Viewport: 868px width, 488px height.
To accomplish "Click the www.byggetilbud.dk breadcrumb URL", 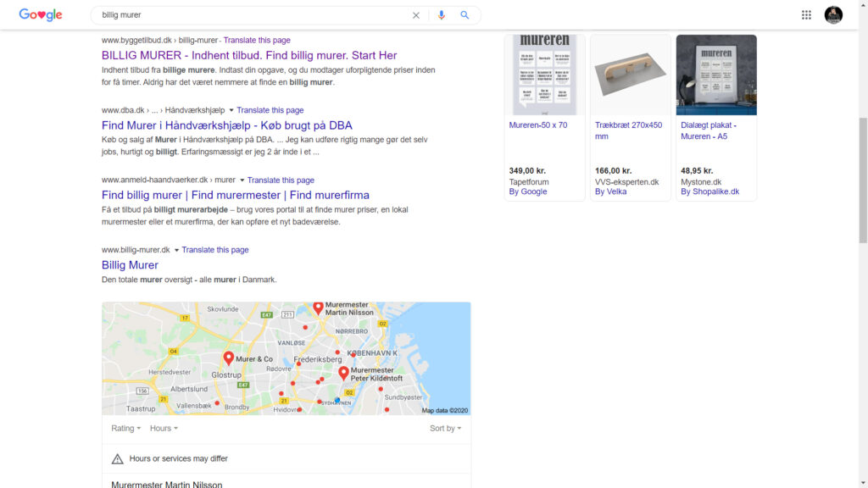I will [160, 41].
